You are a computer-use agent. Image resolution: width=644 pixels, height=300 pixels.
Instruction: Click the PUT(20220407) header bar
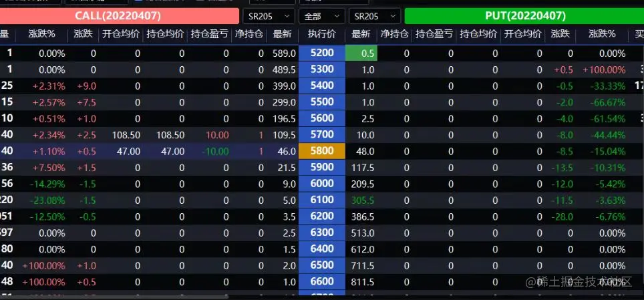(x=525, y=16)
